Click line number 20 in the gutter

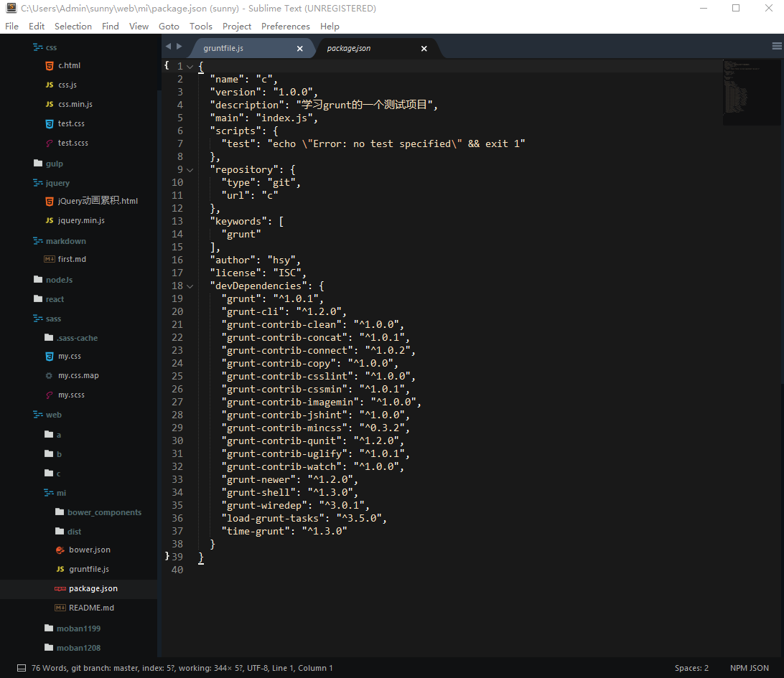[x=177, y=311]
